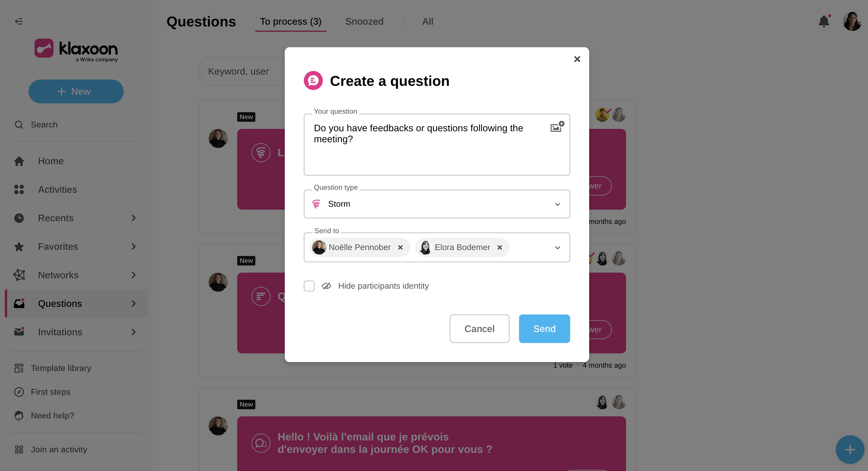The image size is (868, 471).
Task: Click the Klaxoon logo
Action: click(76, 50)
